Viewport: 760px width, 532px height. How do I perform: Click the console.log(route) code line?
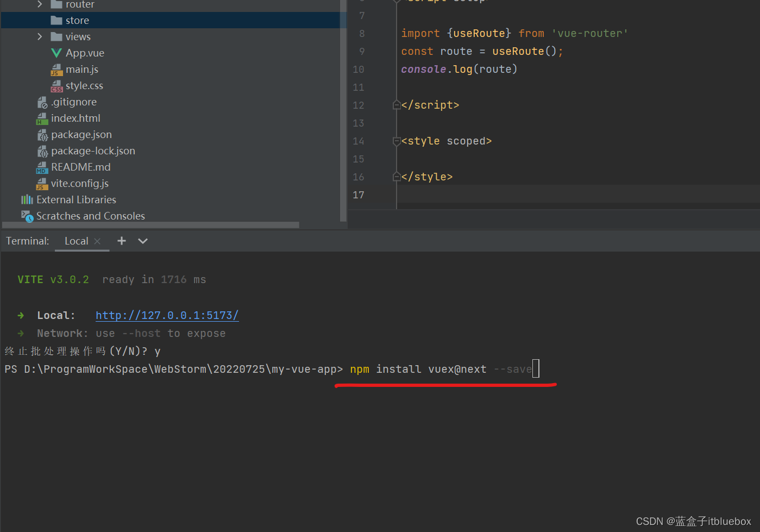click(x=459, y=69)
